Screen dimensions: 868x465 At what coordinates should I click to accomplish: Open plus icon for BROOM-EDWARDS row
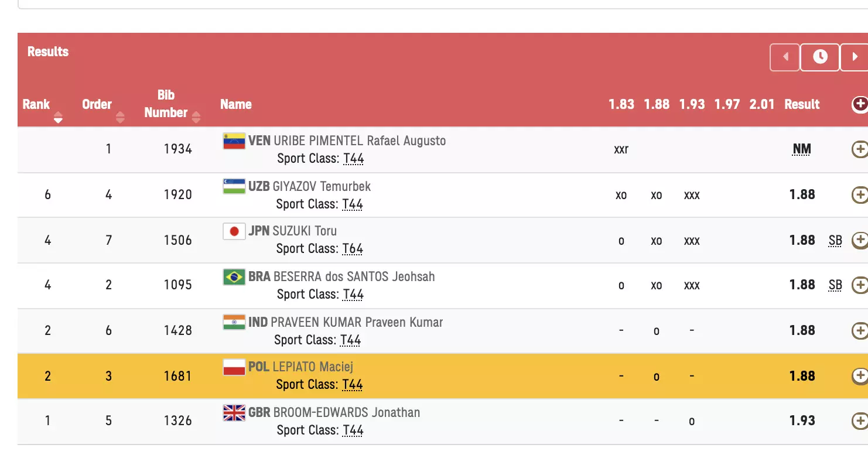tap(859, 420)
